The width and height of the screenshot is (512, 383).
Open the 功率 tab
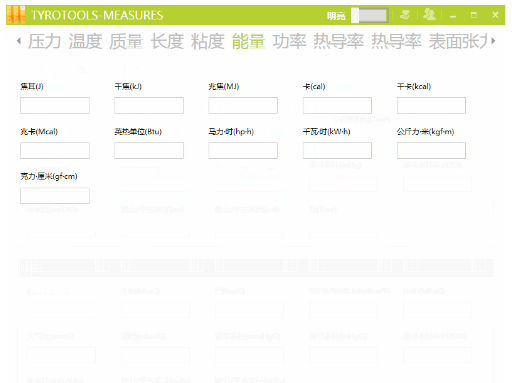coord(289,42)
